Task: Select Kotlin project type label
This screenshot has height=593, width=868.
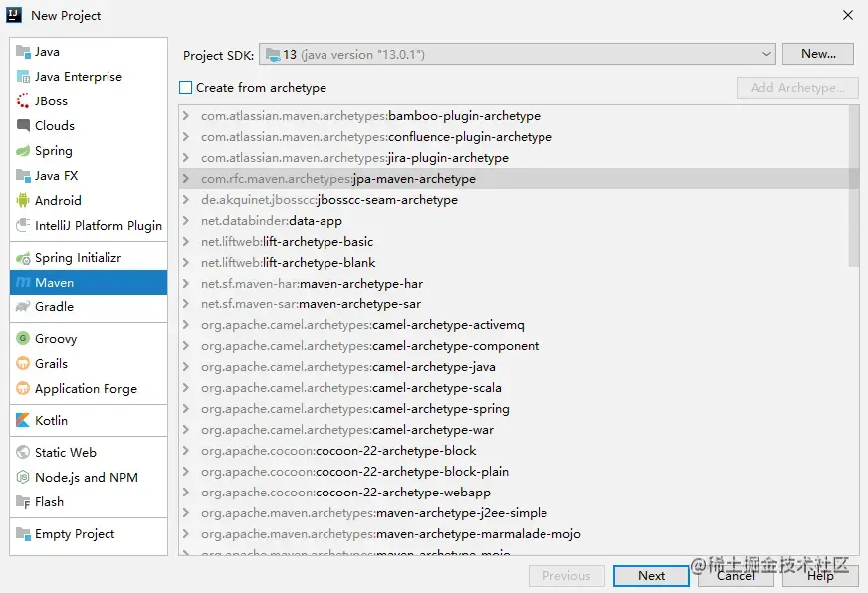Action: [x=51, y=421]
